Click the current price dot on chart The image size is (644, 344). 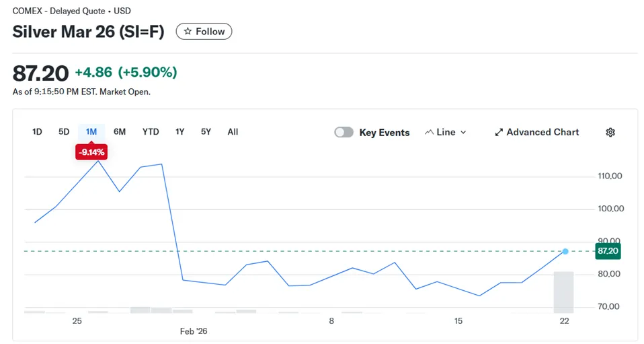point(565,251)
